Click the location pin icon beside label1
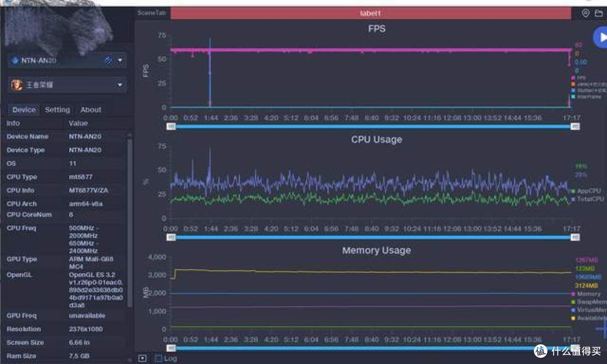 point(585,13)
